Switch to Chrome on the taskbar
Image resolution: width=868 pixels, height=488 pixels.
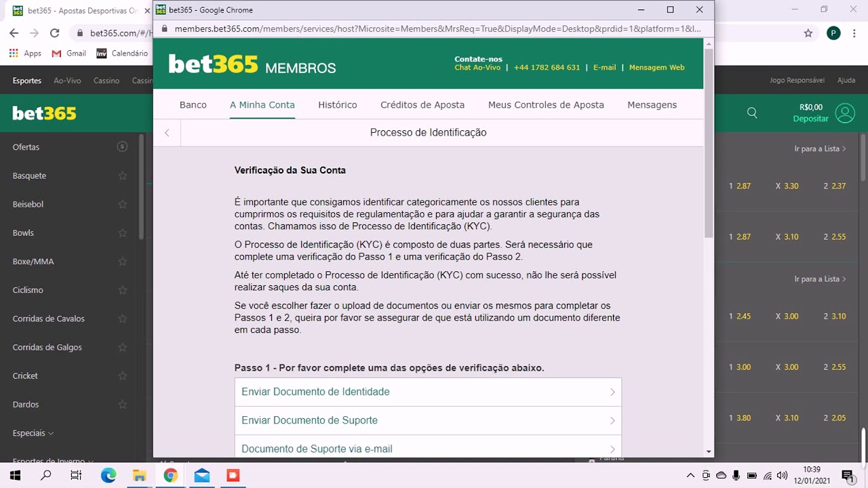[170, 476]
